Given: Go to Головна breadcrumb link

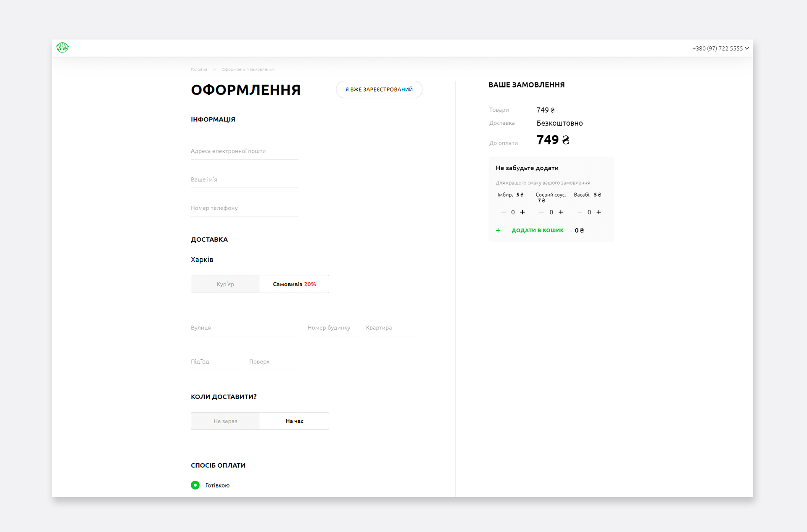Looking at the screenshot, I should pyautogui.click(x=199, y=69).
